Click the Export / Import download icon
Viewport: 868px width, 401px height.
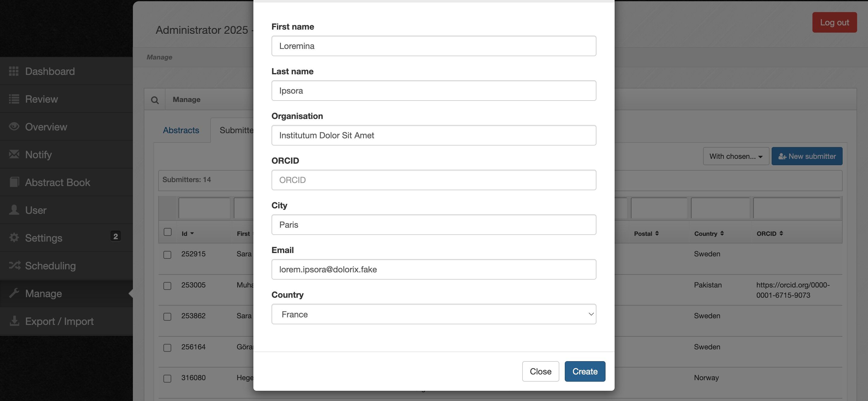(x=14, y=321)
